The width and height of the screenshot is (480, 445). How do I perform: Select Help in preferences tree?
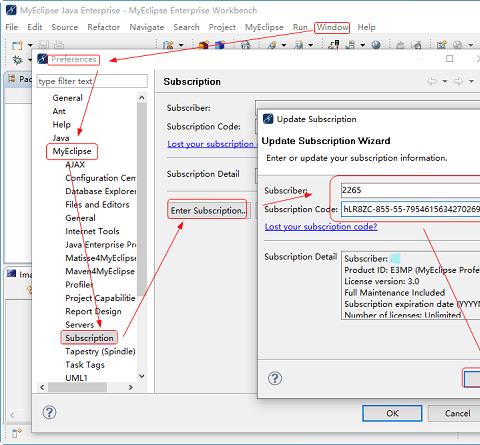pos(61,125)
